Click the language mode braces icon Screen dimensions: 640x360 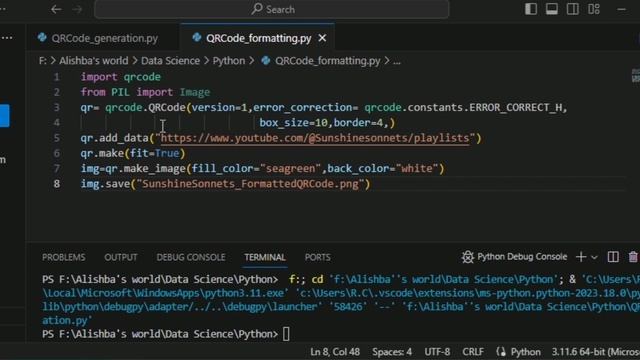click(x=501, y=352)
